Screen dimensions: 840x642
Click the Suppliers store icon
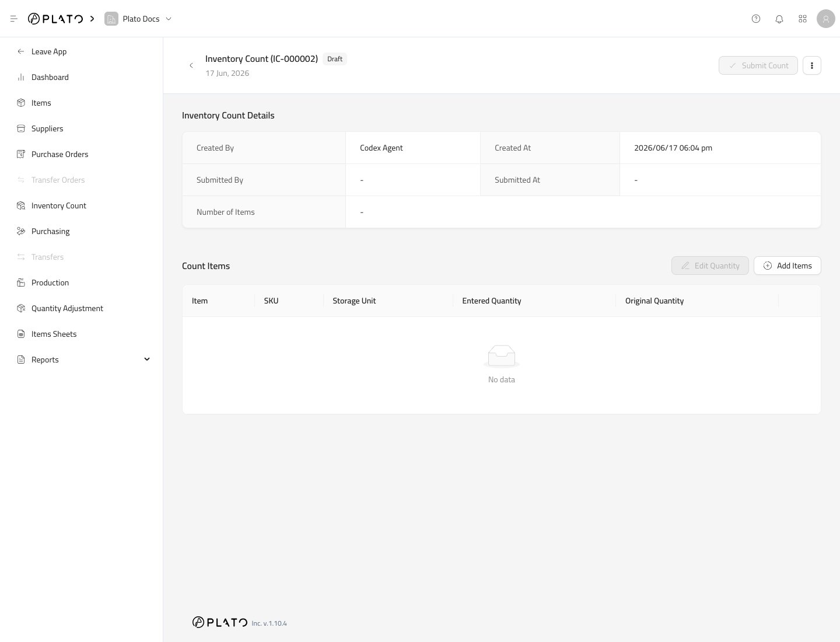coord(21,128)
